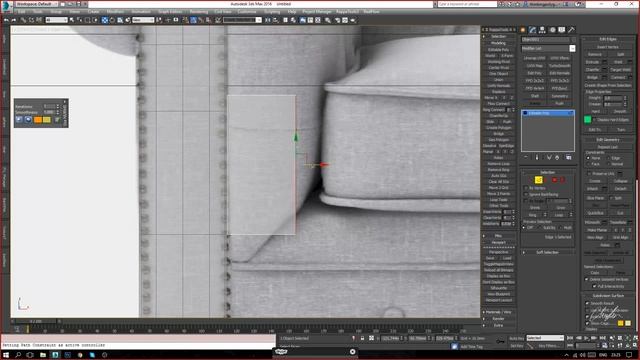
Task: Open the Motion command panel tab
Action: tap(552, 30)
